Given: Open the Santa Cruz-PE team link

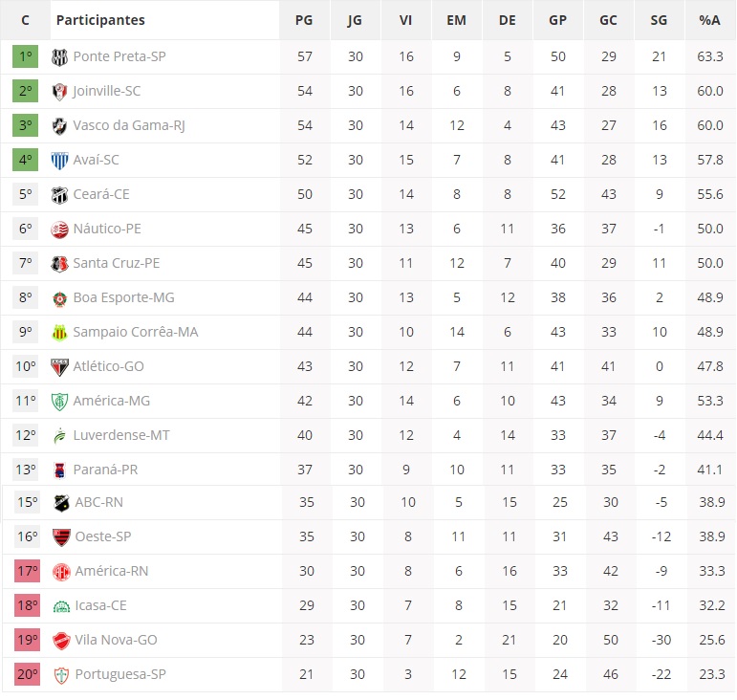Looking at the screenshot, I should pyautogui.click(x=117, y=263).
